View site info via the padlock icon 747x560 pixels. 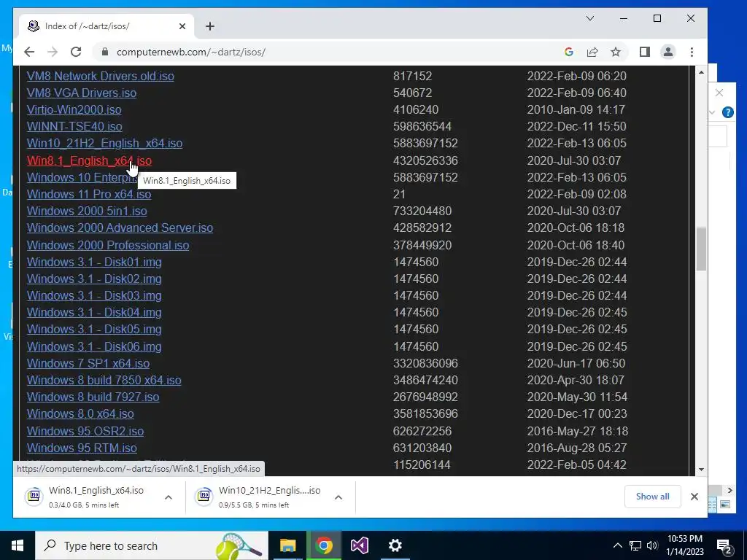pyautogui.click(x=105, y=52)
